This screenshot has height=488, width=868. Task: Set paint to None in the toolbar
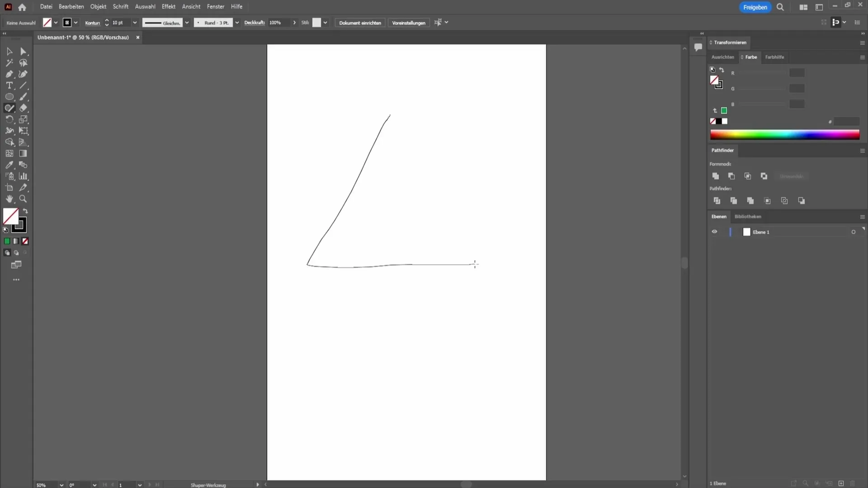pyautogui.click(x=25, y=241)
